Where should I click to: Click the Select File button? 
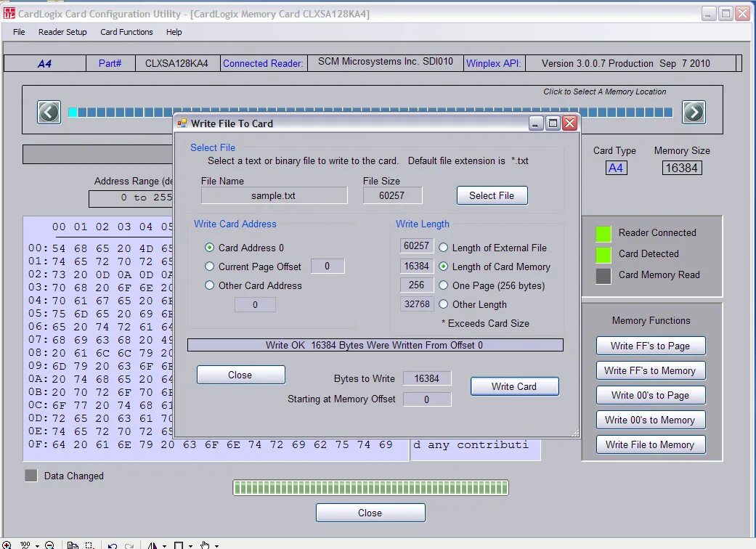pyautogui.click(x=492, y=195)
